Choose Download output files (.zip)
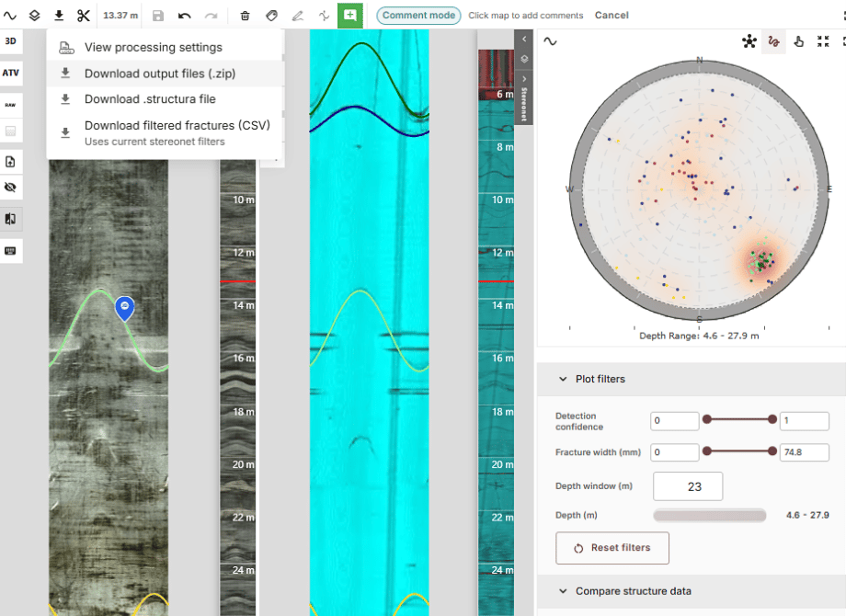Viewport: 846px width, 616px height. pyautogui.click(x=166, y=74)
